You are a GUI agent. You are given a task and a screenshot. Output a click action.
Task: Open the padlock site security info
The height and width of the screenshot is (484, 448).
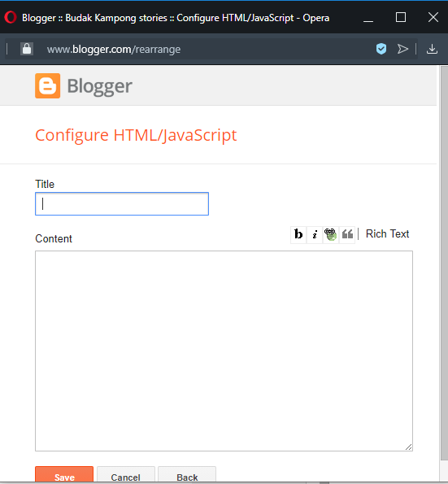pos(27,49)
